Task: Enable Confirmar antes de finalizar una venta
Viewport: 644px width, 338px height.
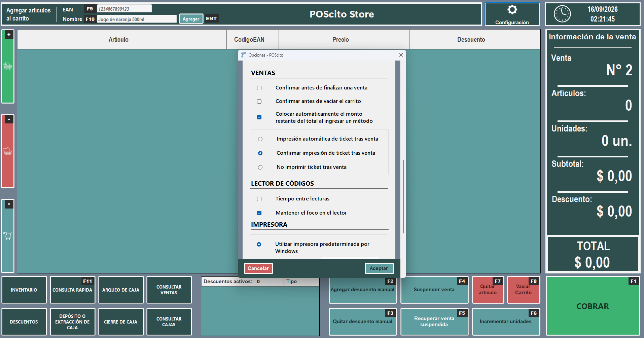Action: click(x=259, y=88)
